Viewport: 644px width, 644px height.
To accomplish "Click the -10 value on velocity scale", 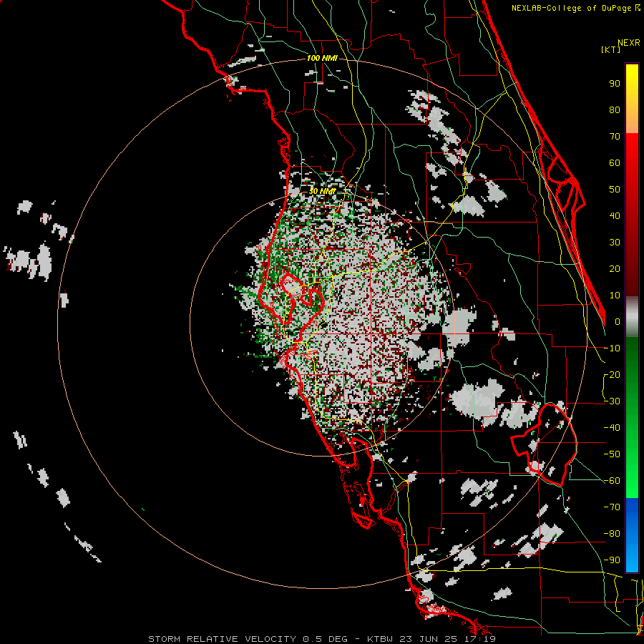I will pos(612,348).
